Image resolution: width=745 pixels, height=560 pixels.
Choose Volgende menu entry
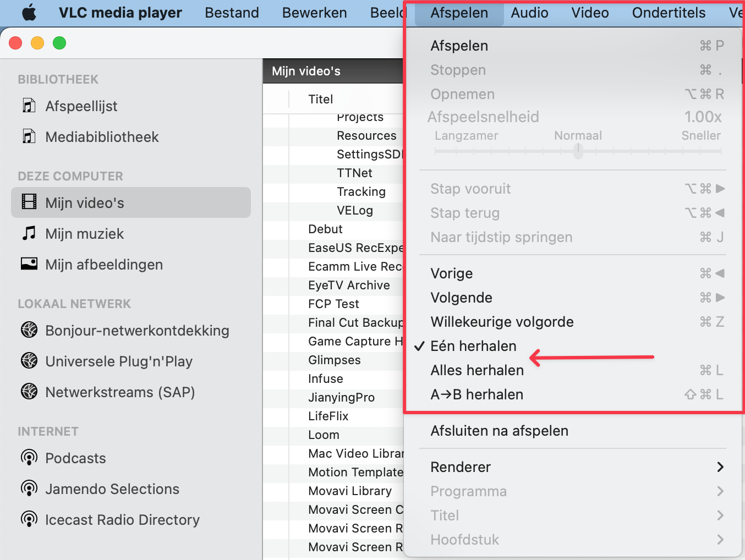pyautogui.click(x=573, y=298)
